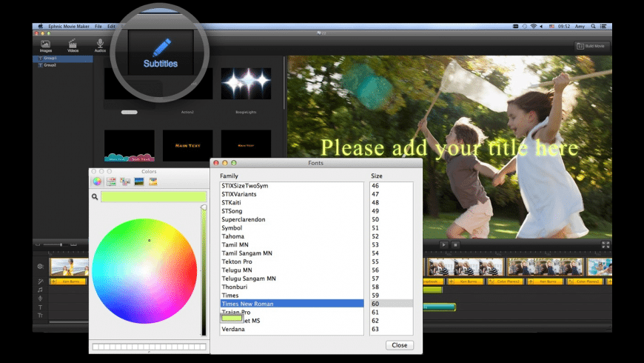This screenshot has width=644, height=363.
Task: Open the Ephnic Movie Maker app menu
Action: (69, 27)
